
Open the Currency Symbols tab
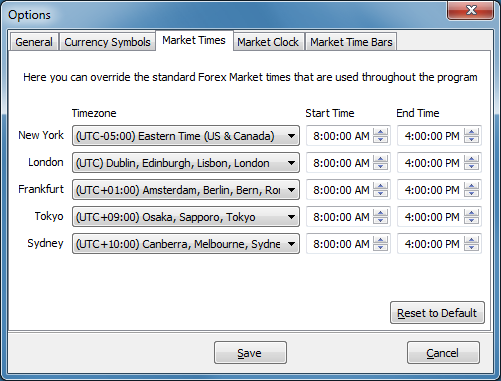[107, 42]
